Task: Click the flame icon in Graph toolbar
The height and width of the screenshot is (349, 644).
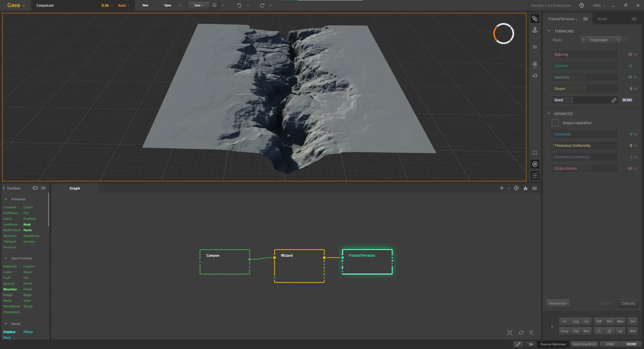Action: (x=525, y=188)
